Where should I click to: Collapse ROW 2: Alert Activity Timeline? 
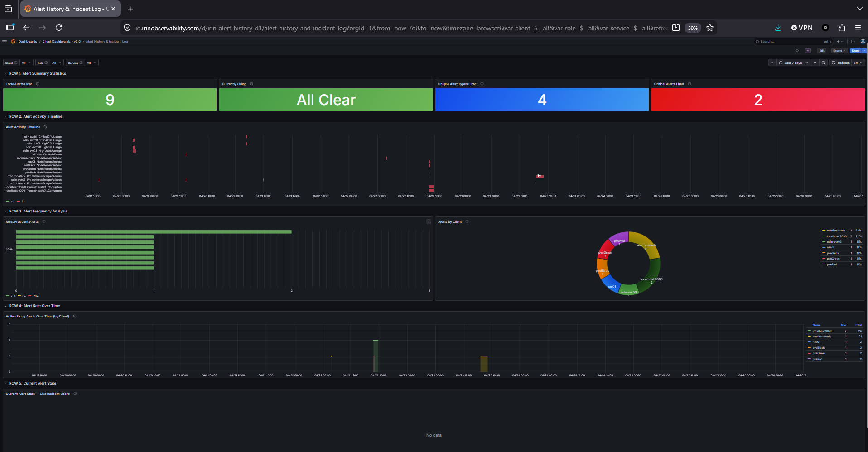click(35, 116)
